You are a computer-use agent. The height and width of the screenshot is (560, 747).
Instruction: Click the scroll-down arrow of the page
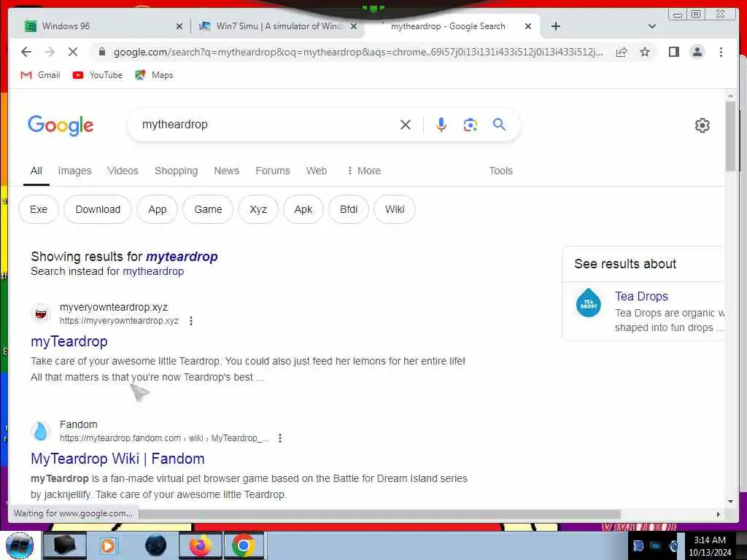coord(730,502)
